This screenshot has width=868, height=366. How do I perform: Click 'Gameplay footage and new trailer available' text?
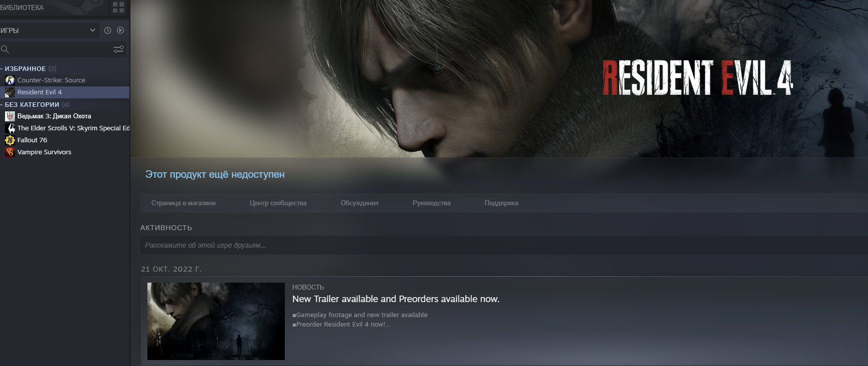pyautogui.click(x=361, y=315)
